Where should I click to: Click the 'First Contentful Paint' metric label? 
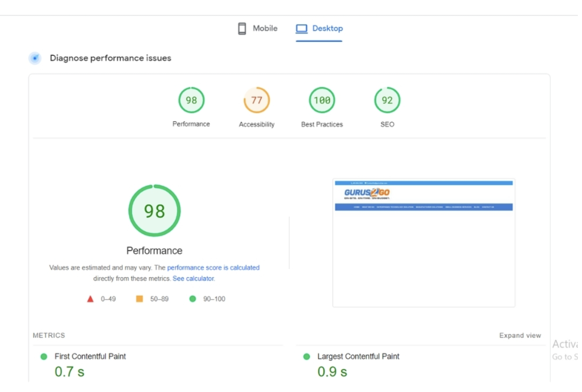coord(90,356)
